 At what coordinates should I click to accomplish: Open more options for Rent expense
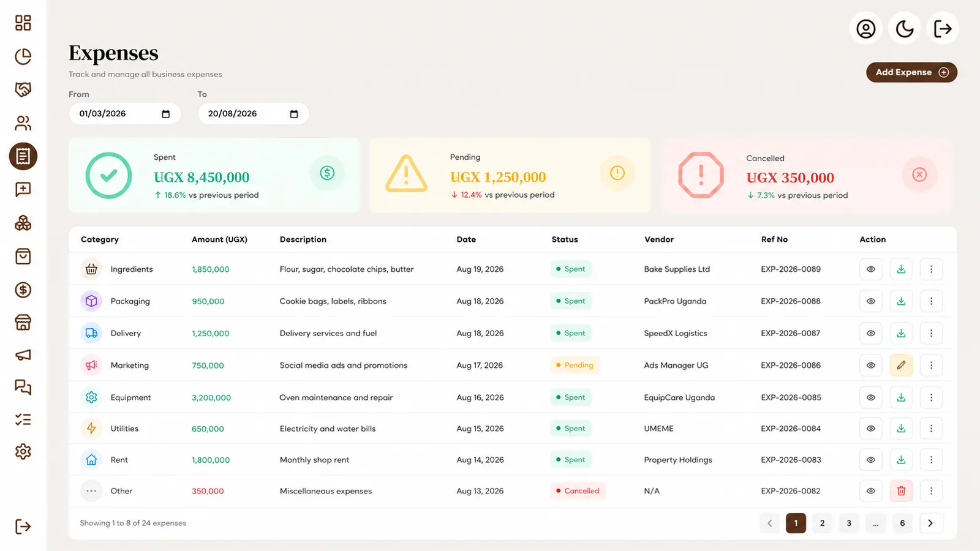click(x=931, y=460)
